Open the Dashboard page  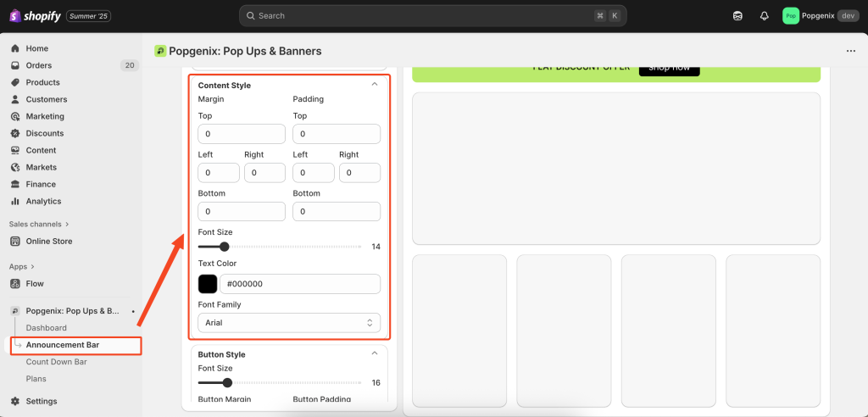pos(46,328)
